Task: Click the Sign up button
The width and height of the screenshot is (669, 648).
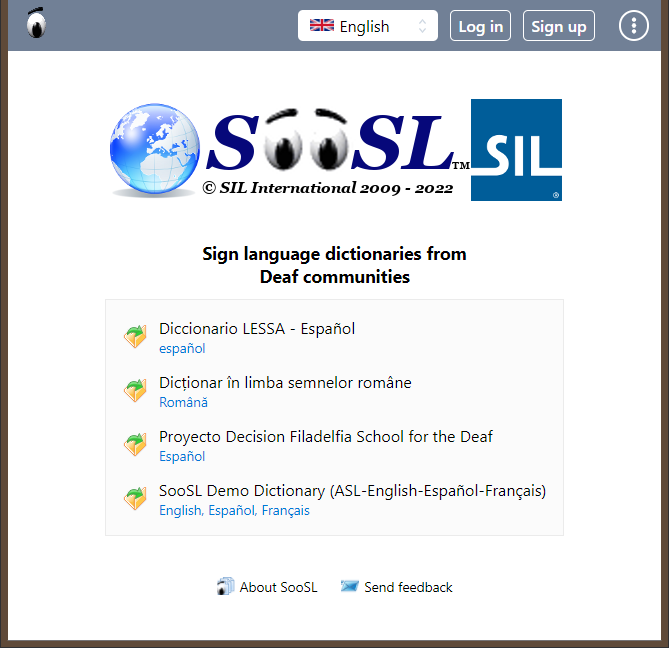Action: (558, 26)
